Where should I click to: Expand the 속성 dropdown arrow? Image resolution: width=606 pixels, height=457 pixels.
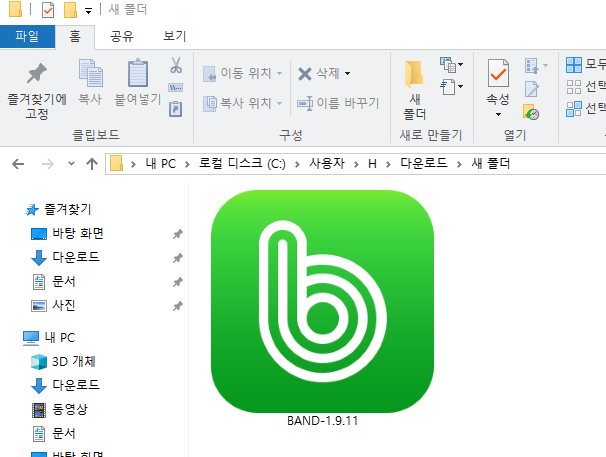[498, 114]
